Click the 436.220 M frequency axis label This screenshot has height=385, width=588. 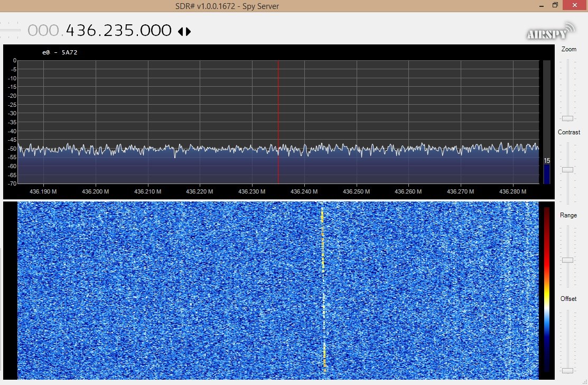[x=200, y=191]
